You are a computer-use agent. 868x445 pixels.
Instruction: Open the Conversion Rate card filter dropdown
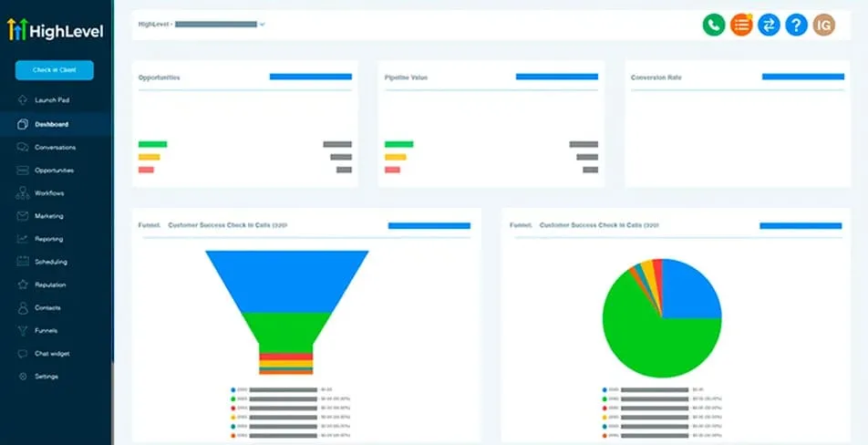click(x=802, y=77)
